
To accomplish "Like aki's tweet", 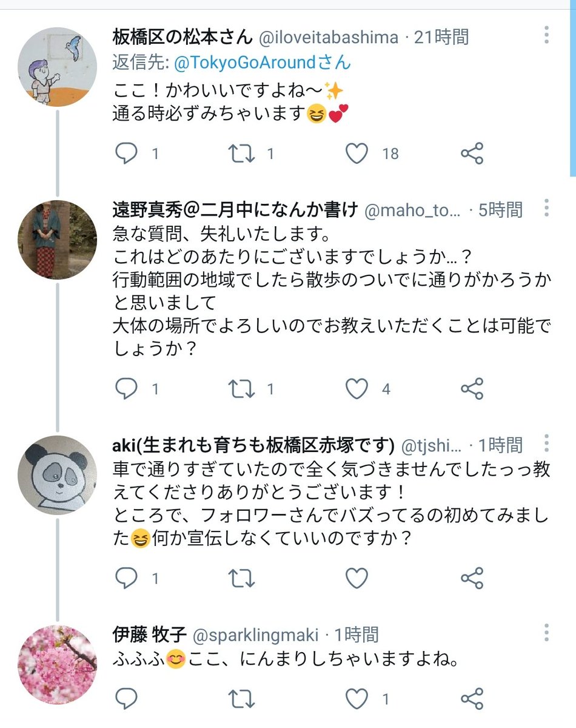I will [357, 578].
